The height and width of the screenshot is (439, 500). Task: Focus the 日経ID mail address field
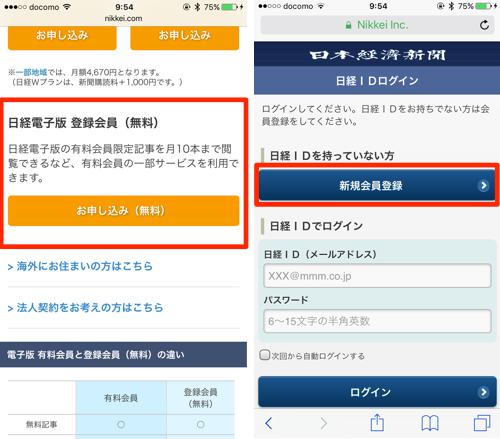click(x=377, y=276)
